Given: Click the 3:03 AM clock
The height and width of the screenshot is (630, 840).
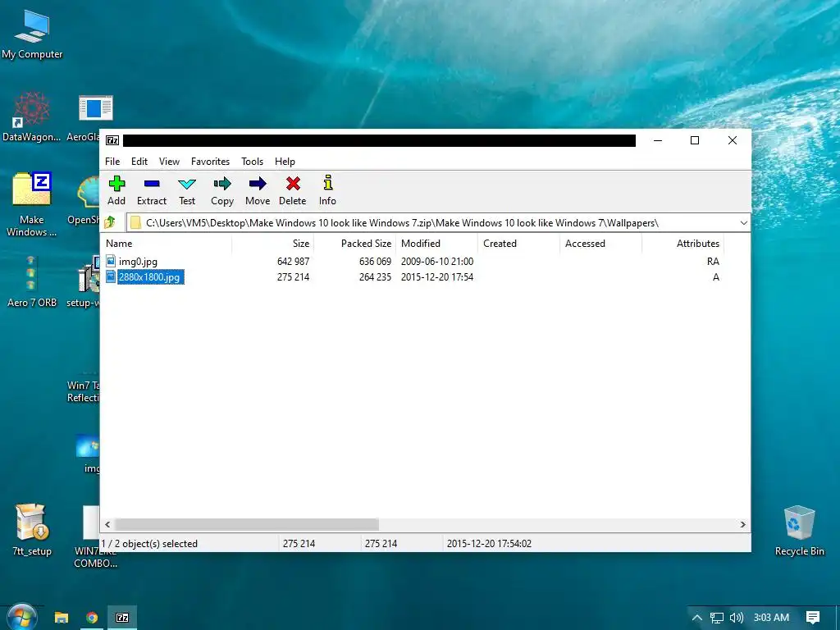Looking at the screenshot, I should tap(771, 618).
